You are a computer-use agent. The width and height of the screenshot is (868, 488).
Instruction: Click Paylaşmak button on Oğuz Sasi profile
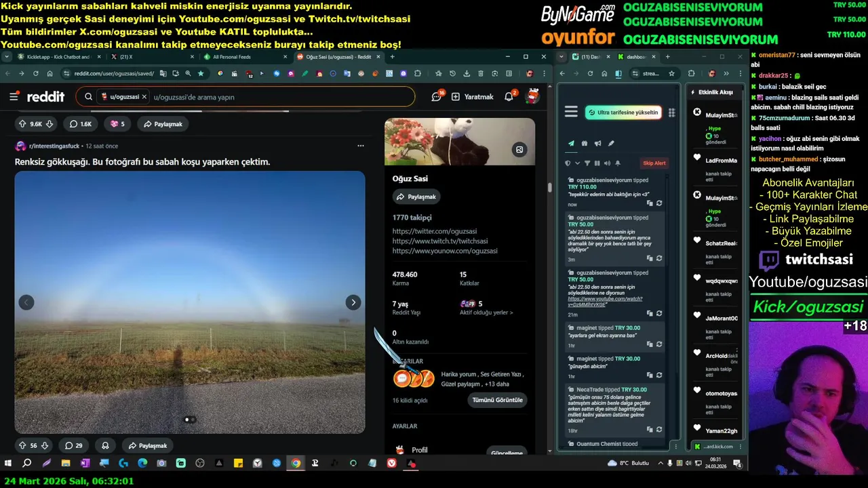416,197
